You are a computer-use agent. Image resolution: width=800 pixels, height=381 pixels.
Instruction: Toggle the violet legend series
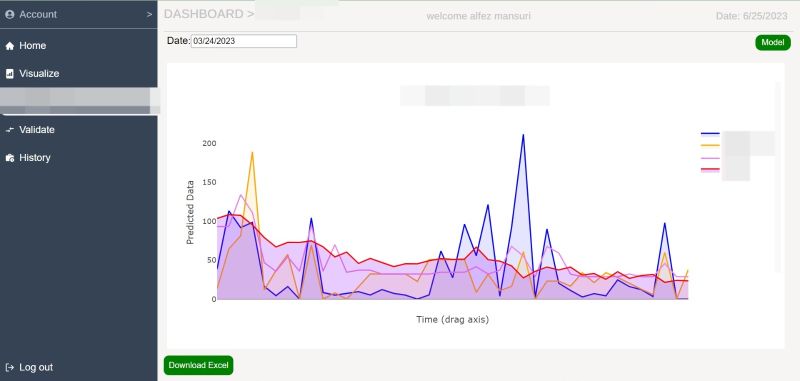[710, 159]
